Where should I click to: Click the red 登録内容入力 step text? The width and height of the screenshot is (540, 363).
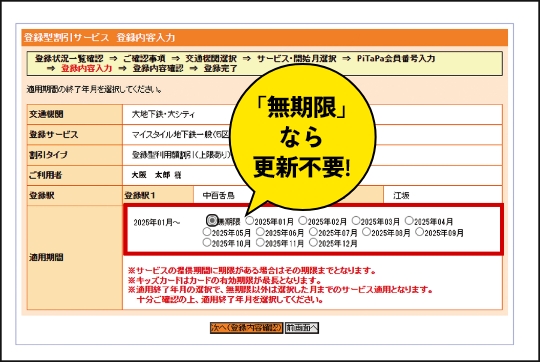pos(86,68)
